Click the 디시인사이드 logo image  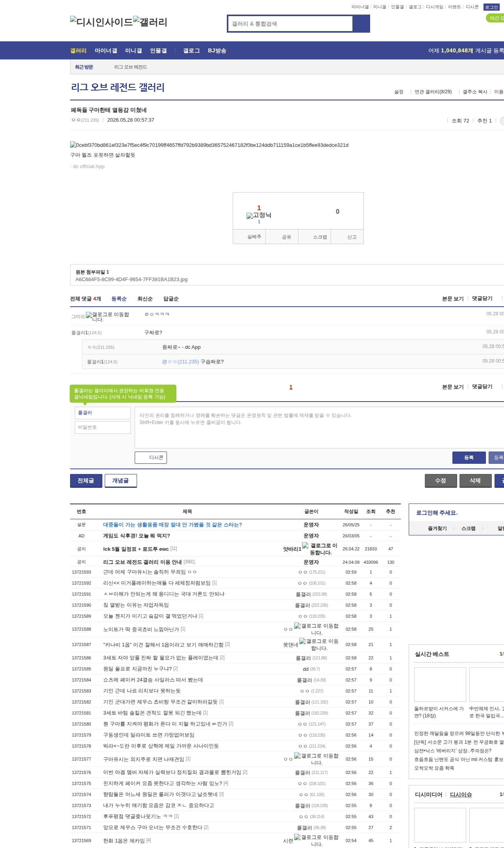point(102,22)
